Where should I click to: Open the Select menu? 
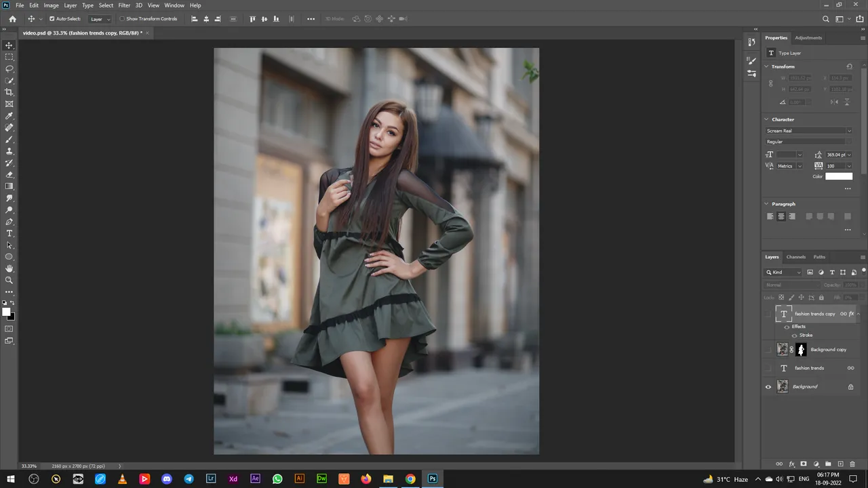pyautogui.click(x=106, y=5)
